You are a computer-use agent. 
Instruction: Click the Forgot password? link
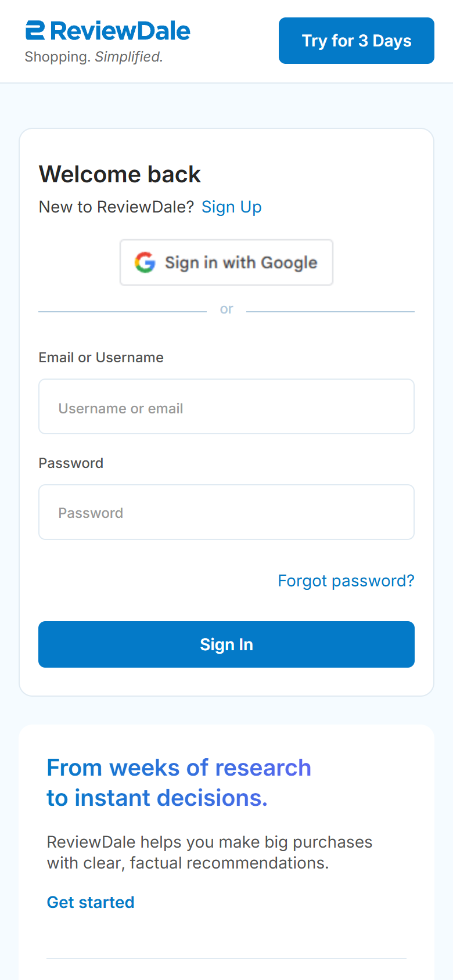(x=346, y=581)
